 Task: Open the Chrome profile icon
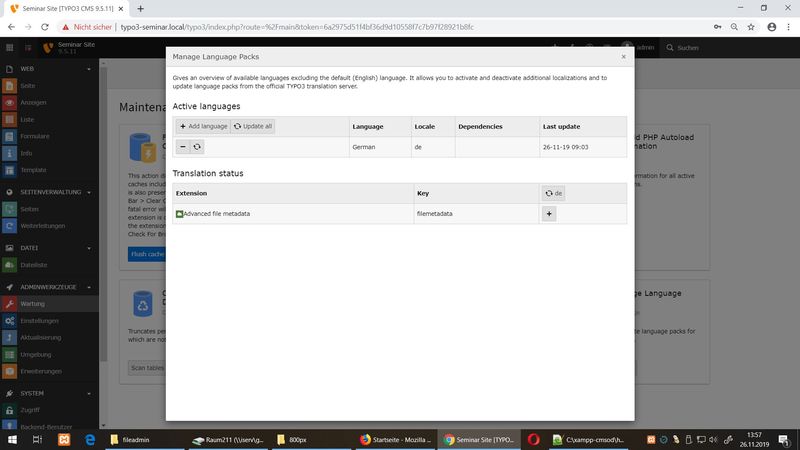point(771,27)
